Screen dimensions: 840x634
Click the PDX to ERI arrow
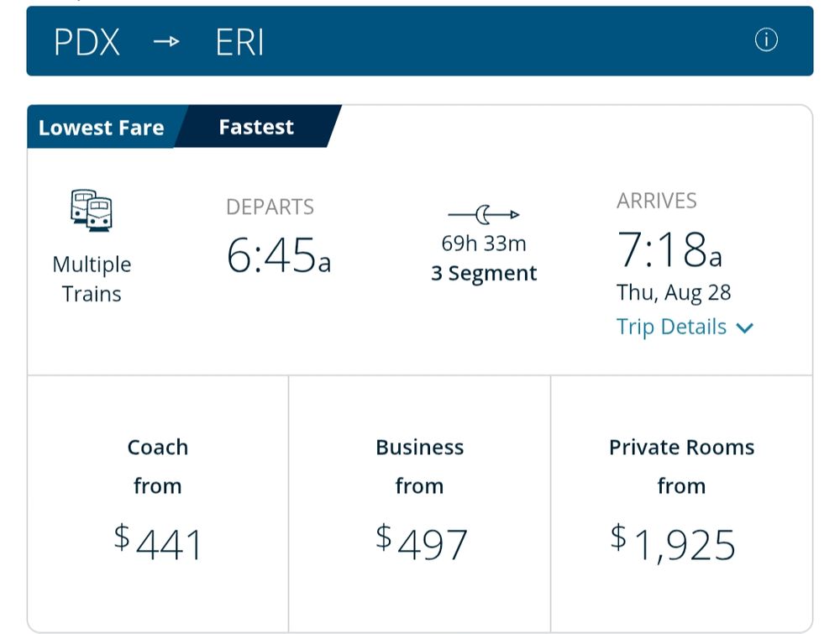(x=166, y=41)
